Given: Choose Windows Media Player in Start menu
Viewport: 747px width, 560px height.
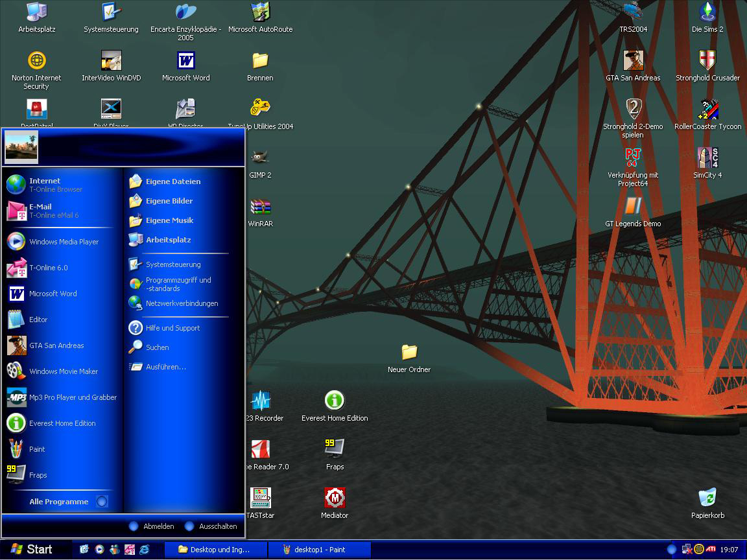Looking at the screenshot, I should click(62, 241).
